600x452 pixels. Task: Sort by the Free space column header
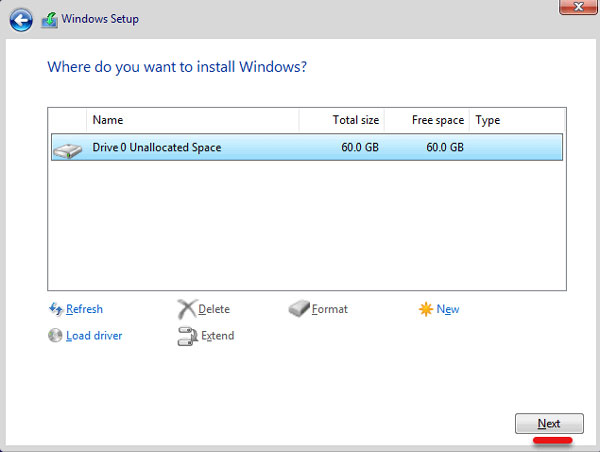point(427,120)
